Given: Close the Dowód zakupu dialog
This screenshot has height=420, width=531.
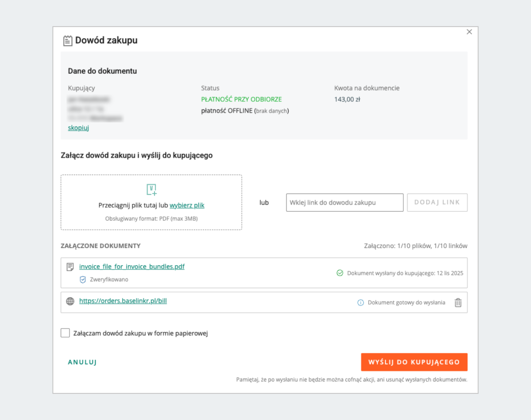Looking at the screenshot, I should (469, 32).
